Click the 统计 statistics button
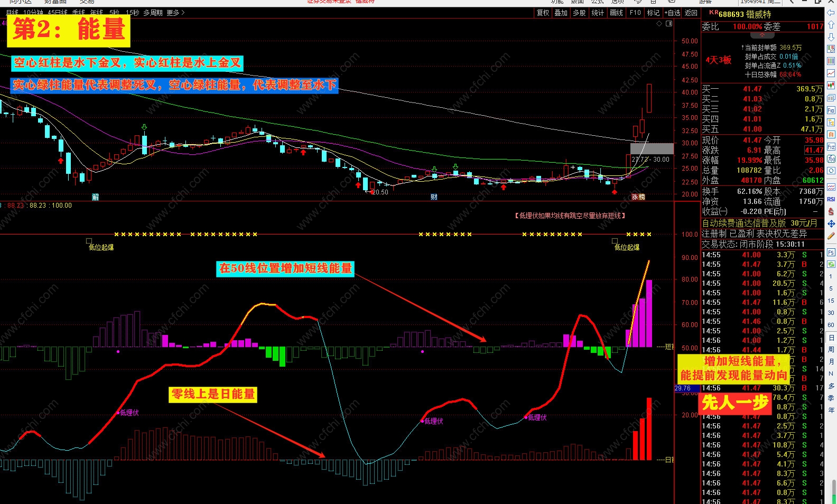The width and height of the screenshot is (837, 504). point(598,13)
